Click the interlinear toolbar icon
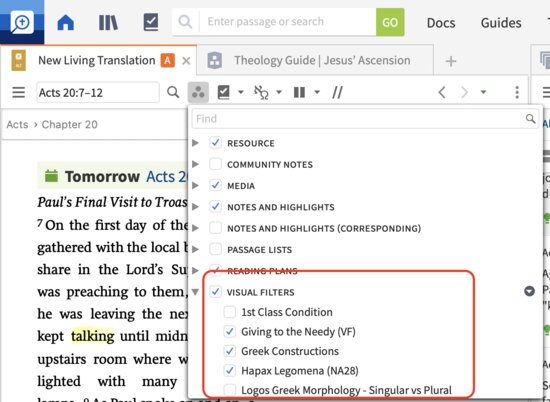Viewport: 550px width, 402px height. (x=261, y=93)
